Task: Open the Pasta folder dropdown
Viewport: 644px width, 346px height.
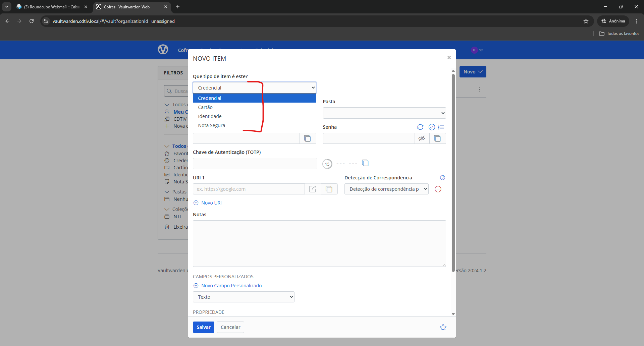Action: point(384,113)
